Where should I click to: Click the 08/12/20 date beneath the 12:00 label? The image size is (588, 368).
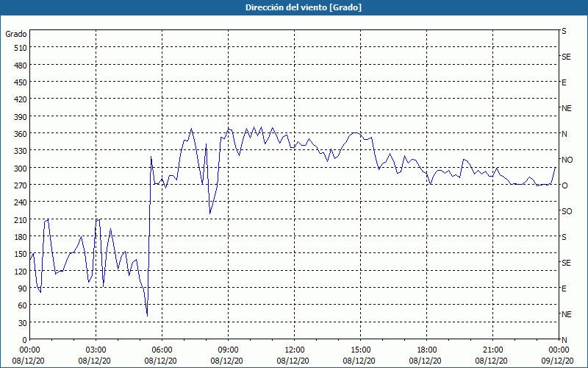[x=293, y=361]
